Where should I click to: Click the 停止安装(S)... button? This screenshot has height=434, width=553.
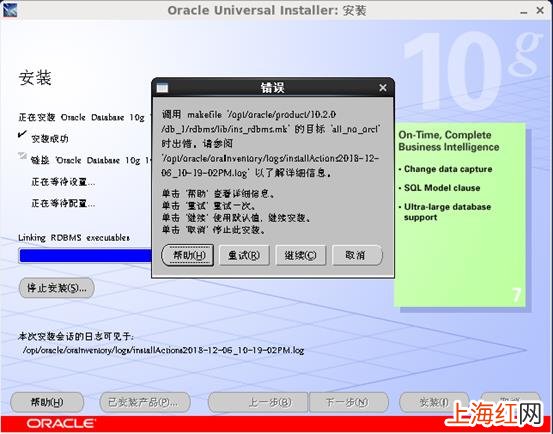[56, 288]
